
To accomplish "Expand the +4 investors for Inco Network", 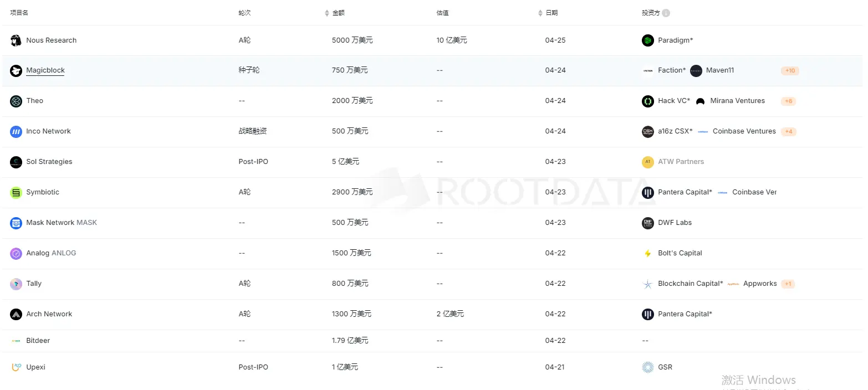I will 789,131.
